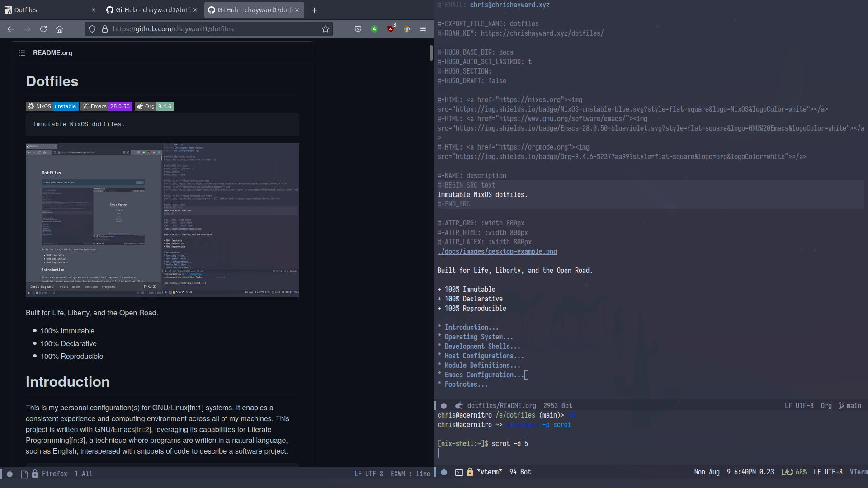The image size is (868, 488).
Task: Reload the GitHub page
Action: (43, 29)
